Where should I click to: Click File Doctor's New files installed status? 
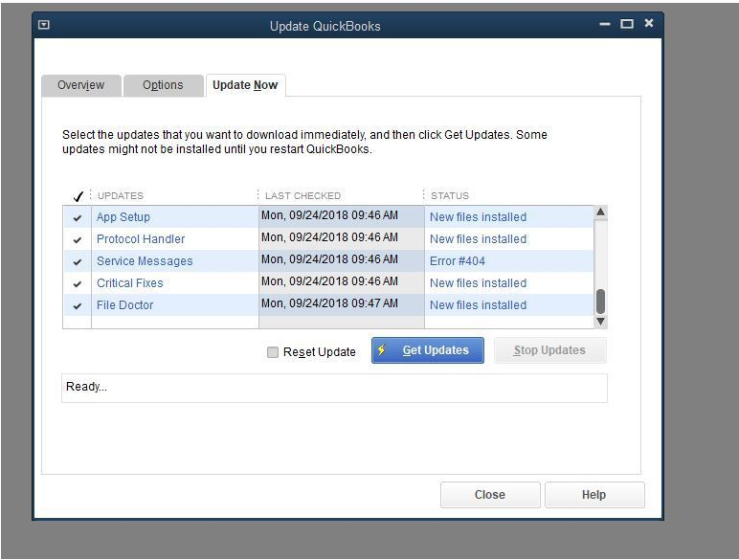coord(478,305)
